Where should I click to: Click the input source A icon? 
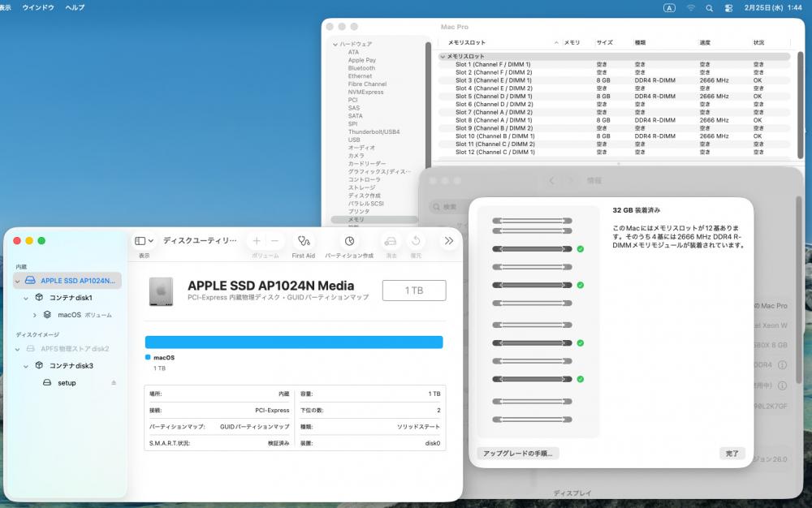[x=669, y=7]
